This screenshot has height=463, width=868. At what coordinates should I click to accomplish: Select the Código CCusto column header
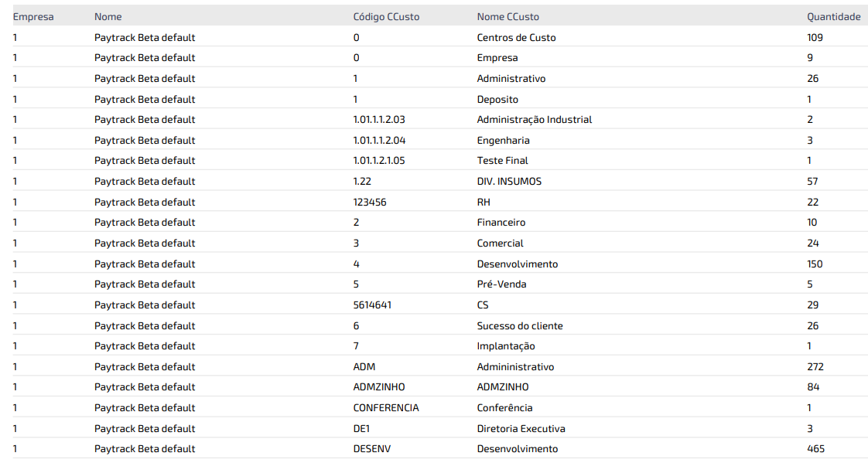click(x=386, y=16)
